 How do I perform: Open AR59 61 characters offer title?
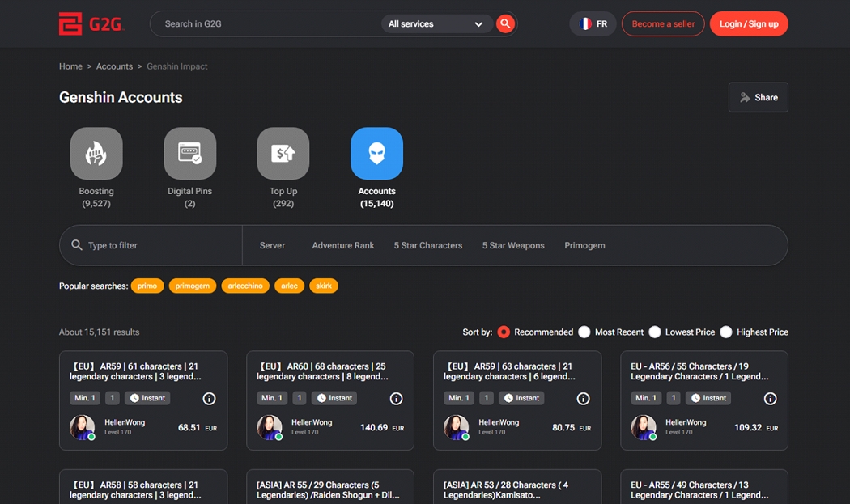coord(135,371)
